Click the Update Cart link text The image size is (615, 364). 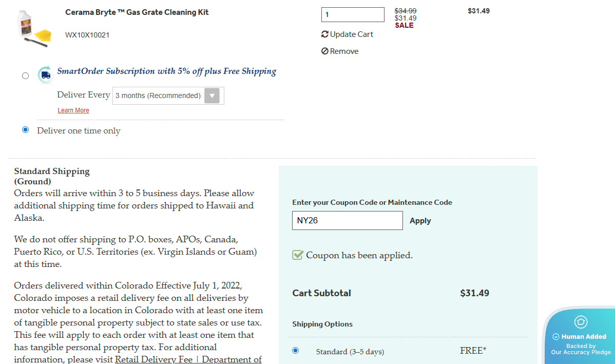tap(352, 34)
